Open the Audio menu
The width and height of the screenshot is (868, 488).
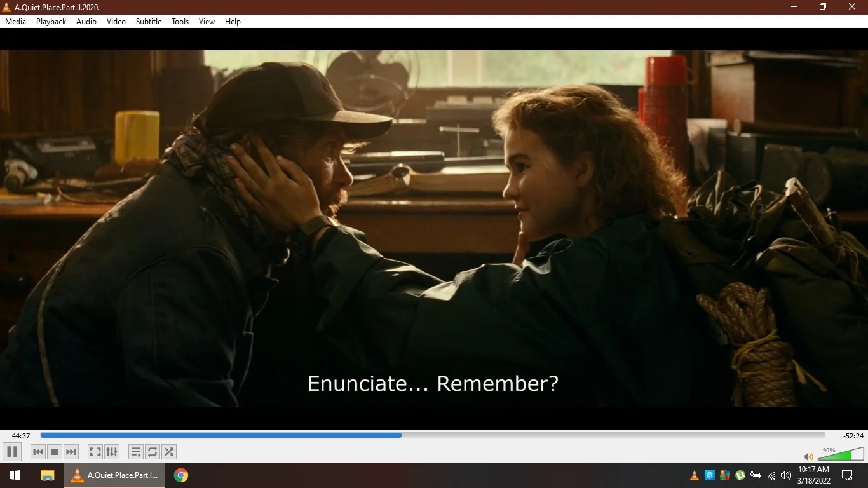[86, 22]
